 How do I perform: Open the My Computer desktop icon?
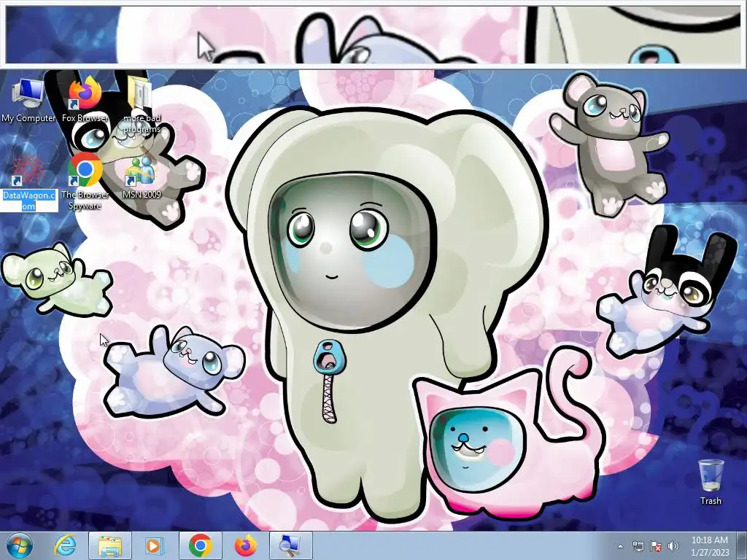[x=28, y=101]
